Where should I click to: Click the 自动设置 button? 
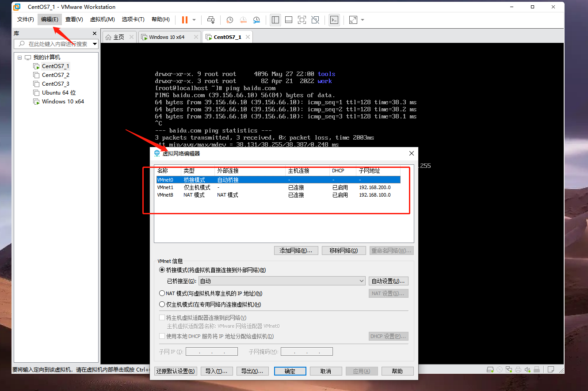tap(389, 281)
